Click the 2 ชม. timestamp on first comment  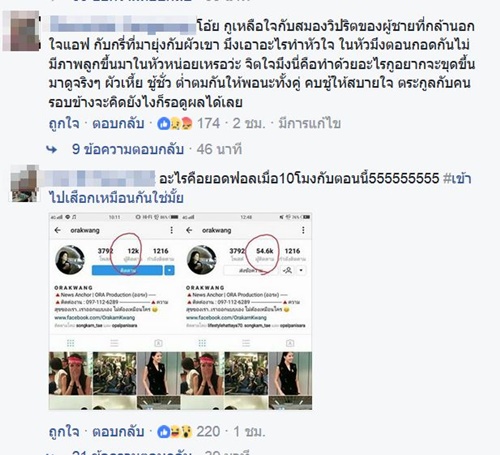249,124
